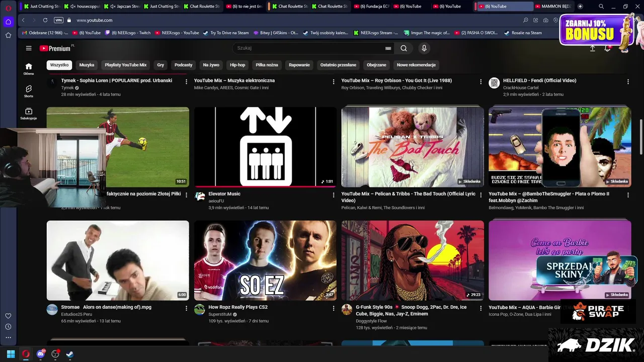Open Odebrane (12 966) bookmark
Image resolution: width=644 pixels, height=362 pixels.
tap(45, 33)
